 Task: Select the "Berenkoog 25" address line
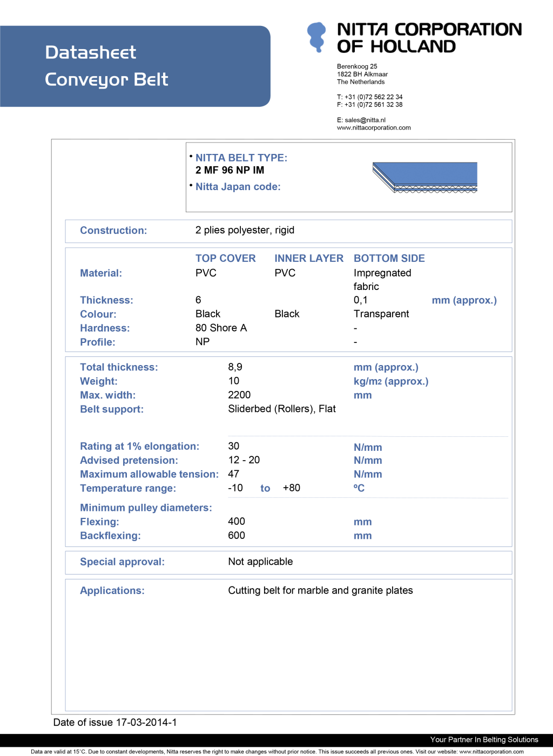point(357,66)
